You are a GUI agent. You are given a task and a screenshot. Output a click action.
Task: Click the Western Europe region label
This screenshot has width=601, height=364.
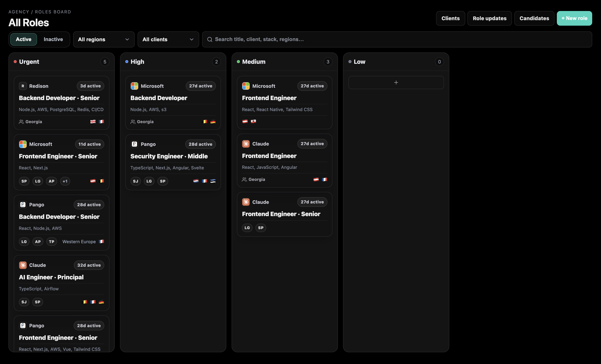pos(79,242)
